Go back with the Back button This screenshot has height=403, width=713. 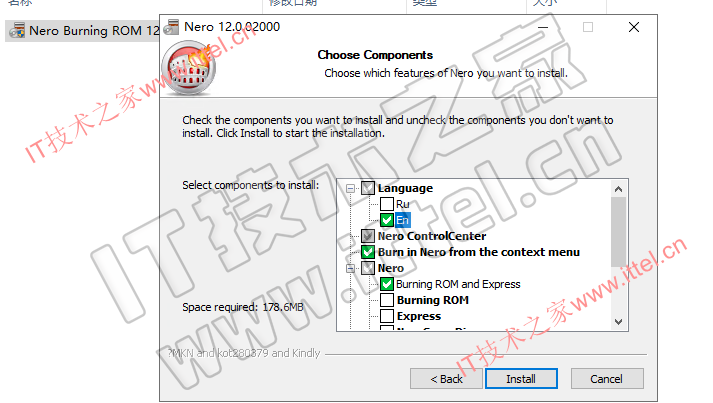[x=446, y=378]
